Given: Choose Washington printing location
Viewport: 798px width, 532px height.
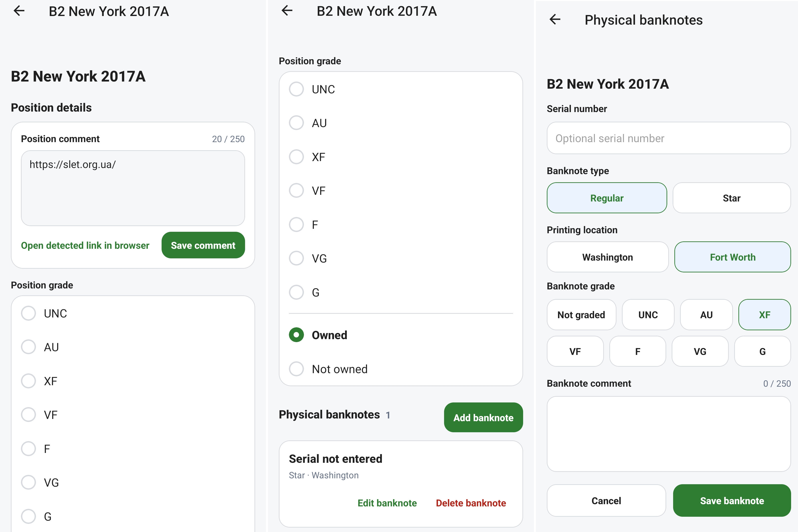Looking at the screenshot, I should (x=607, y=257).
